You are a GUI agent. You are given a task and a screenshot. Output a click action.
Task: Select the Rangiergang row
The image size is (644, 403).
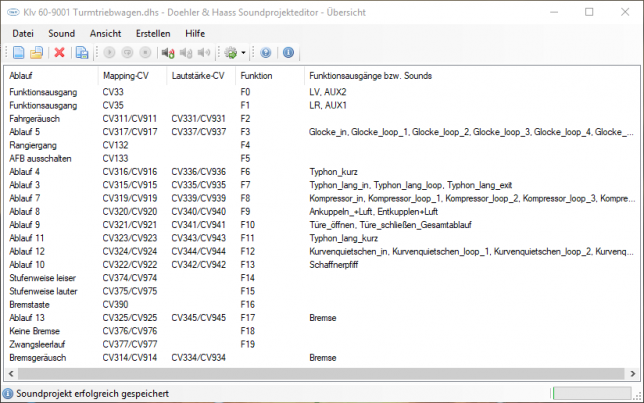tap(322, 145)
